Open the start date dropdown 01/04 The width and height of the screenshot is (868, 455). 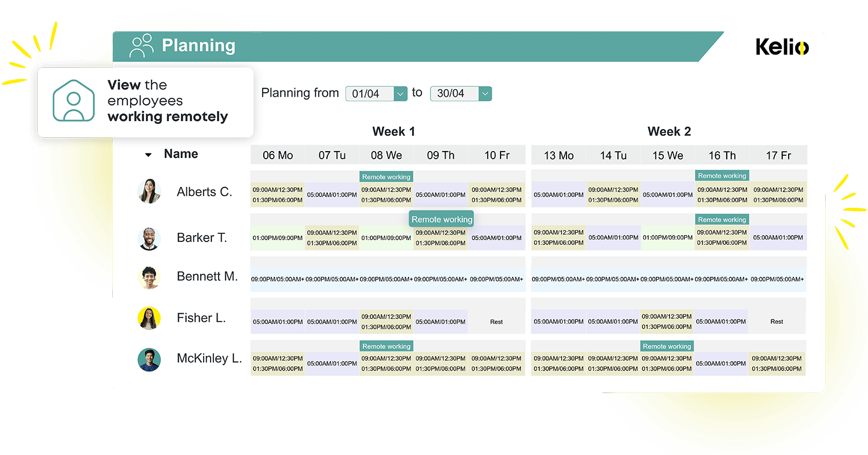click(x=377, y=93)
